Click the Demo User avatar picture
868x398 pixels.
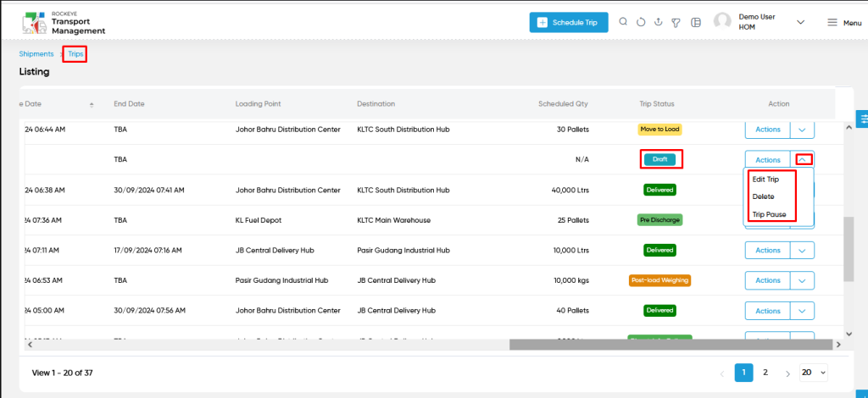click(722, 21)
